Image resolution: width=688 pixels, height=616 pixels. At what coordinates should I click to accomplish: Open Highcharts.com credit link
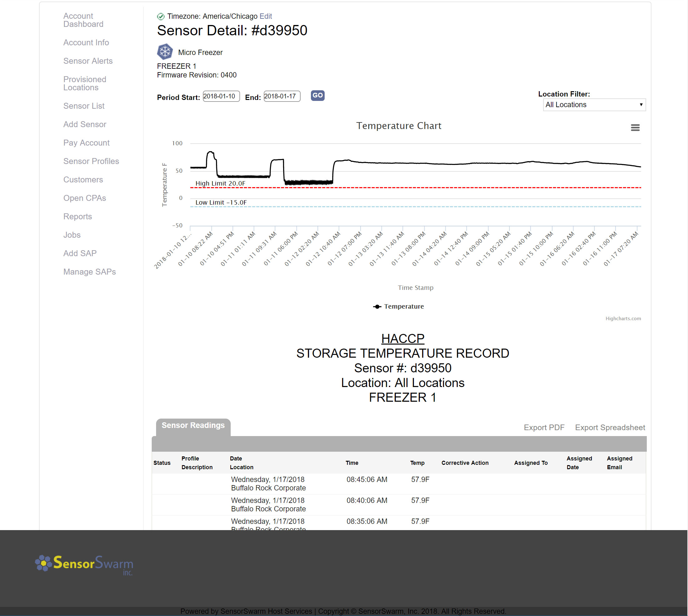(x=623, y=319)
